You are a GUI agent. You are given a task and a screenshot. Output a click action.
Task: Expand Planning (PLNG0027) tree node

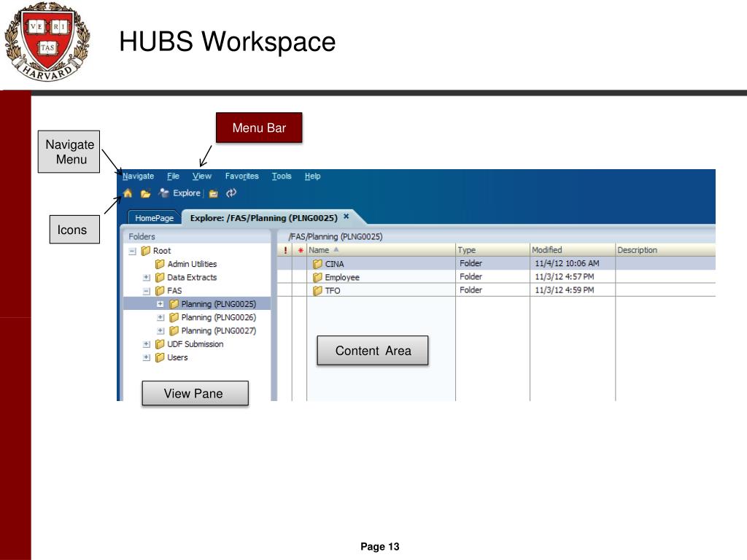coord(160,330)
